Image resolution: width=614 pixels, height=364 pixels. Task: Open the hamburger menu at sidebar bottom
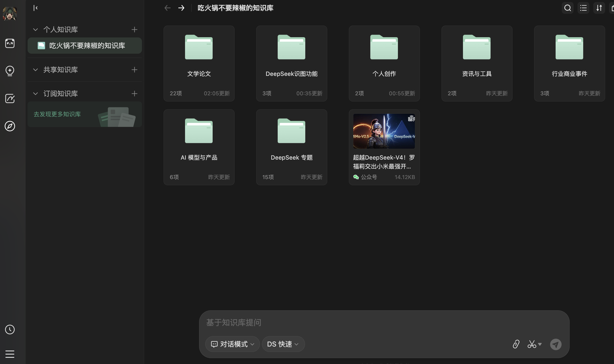pos(10,354)
